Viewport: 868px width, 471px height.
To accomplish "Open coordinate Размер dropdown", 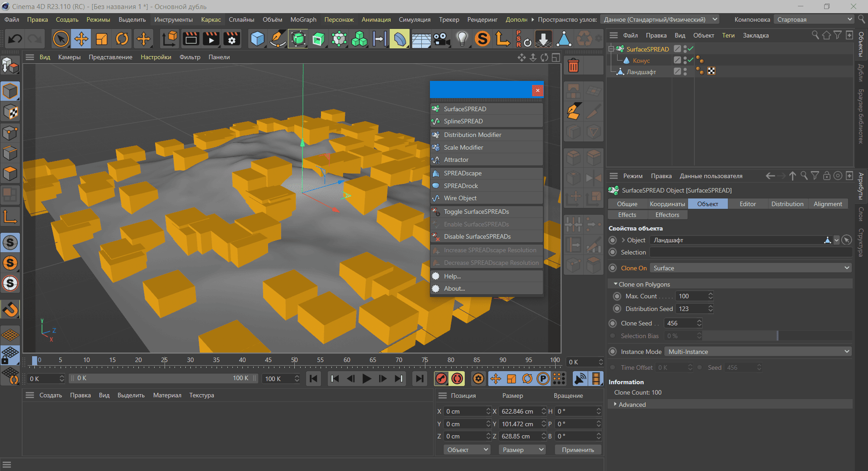I will pyautogui.click(x=523, y=450).
